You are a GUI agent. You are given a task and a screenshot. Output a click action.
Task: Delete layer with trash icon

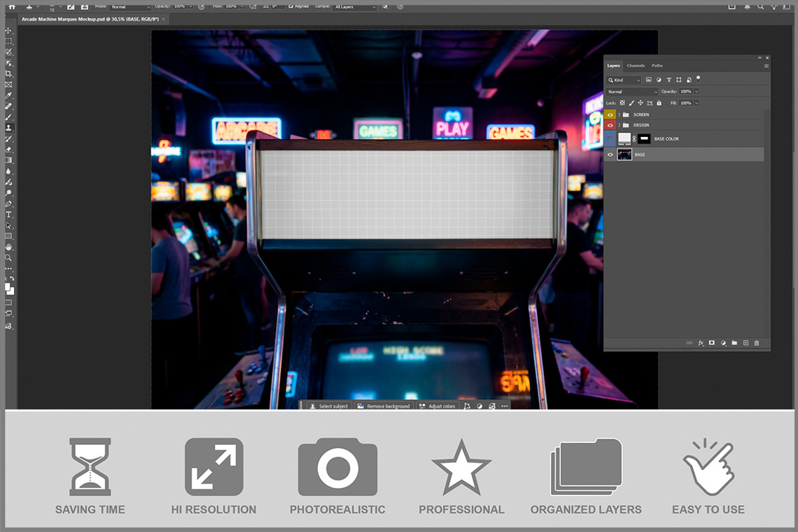[757, 342]
